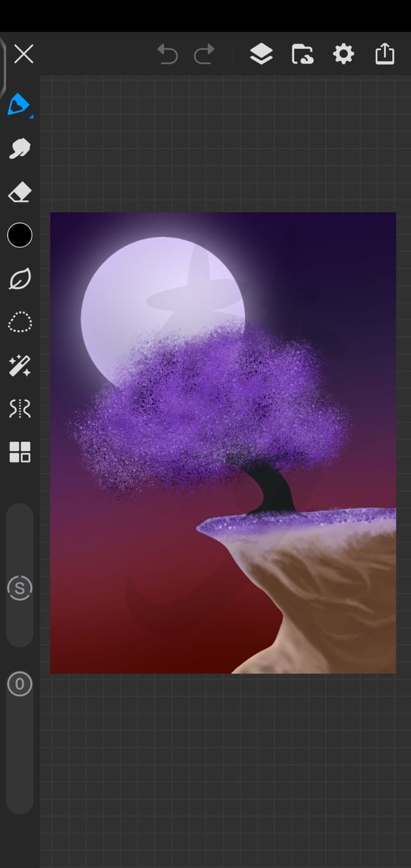Adjust the brush size slider marked S
The width and height of the screenshot is (411, 868).
20,575
